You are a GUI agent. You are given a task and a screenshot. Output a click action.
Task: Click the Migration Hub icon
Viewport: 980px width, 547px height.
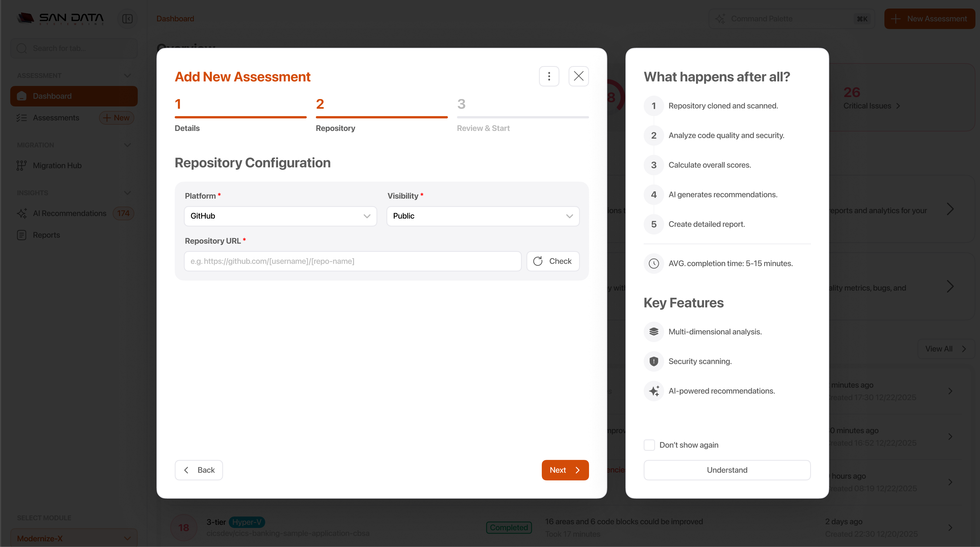(x=22, y=165)
